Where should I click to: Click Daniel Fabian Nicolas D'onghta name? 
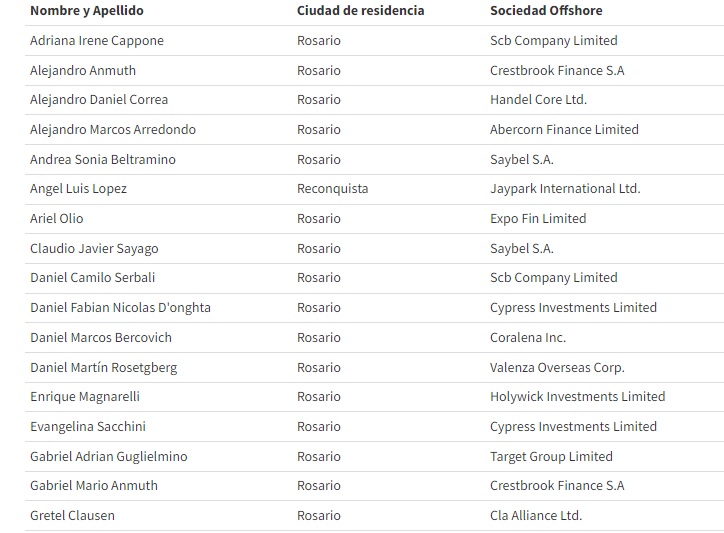point(120,308)
